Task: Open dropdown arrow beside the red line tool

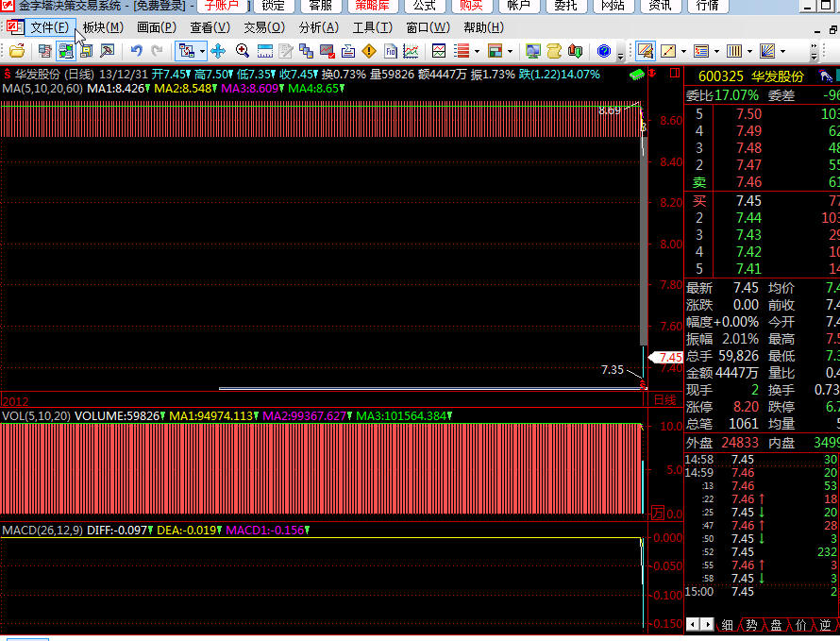Action: (x=683, y=51)
